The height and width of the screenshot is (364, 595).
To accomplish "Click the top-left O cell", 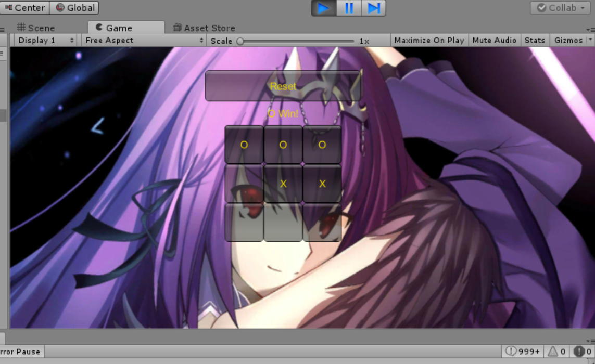I will click(x=244, y=145).
